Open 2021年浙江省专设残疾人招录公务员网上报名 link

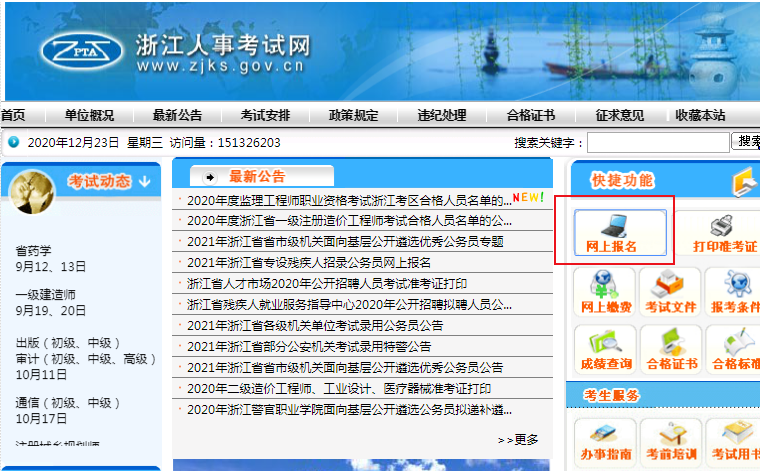(309, 262)
